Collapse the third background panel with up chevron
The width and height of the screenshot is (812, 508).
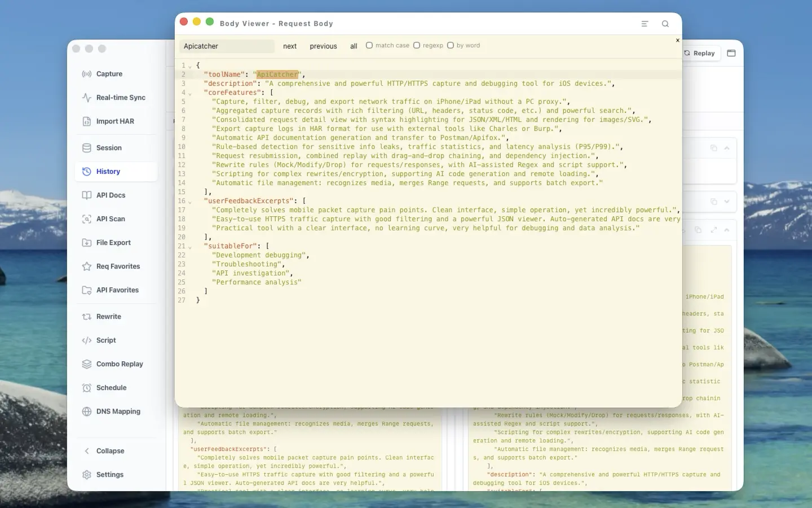pyautogui.click(x=727, y=230)
